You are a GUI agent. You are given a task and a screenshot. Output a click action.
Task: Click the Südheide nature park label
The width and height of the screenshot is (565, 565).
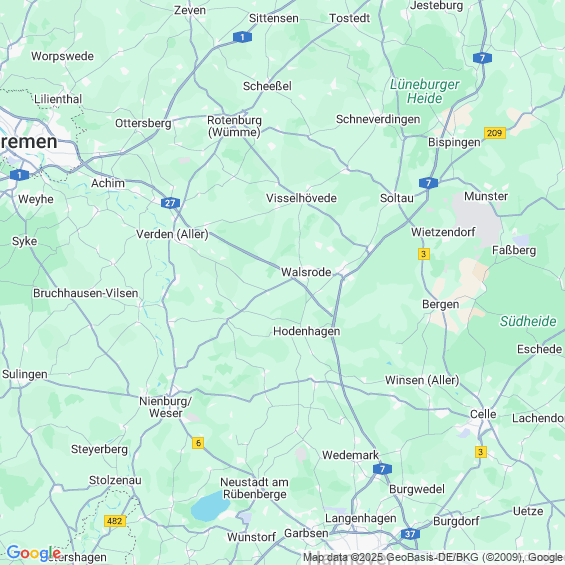point(528,321)
